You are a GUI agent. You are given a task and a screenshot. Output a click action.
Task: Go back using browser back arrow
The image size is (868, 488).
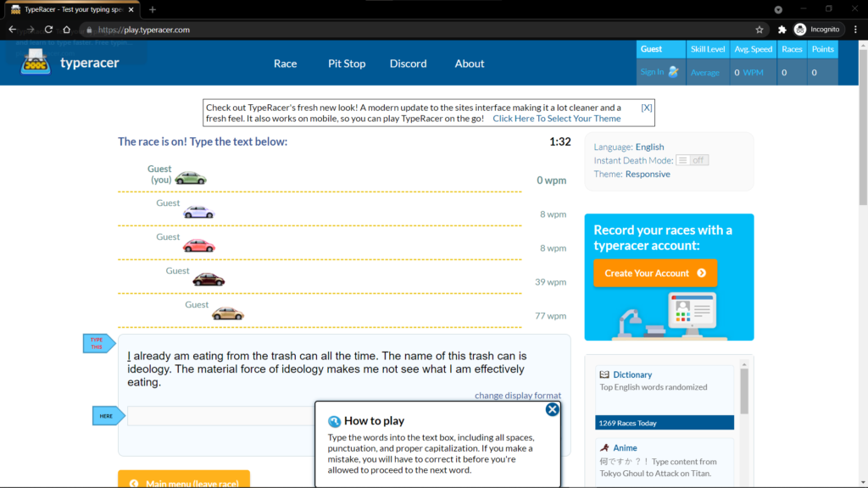pos(12,30)
